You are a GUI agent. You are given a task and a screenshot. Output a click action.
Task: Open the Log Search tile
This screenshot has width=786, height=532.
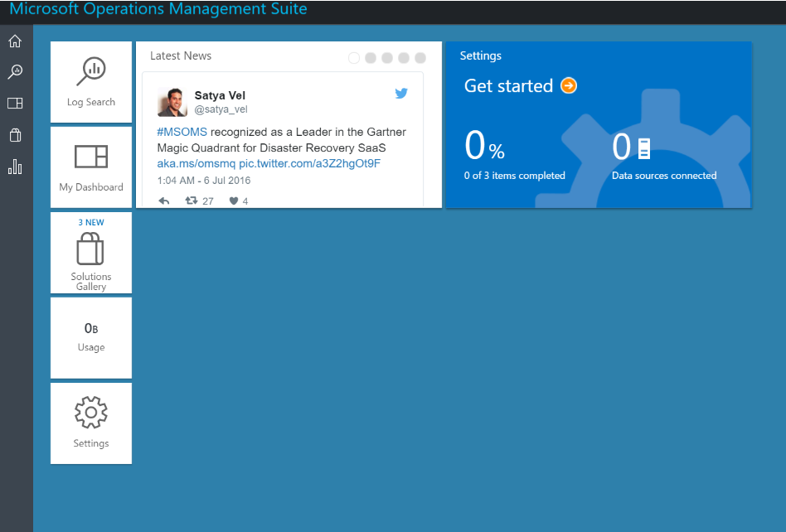click(x=91, y=82)
